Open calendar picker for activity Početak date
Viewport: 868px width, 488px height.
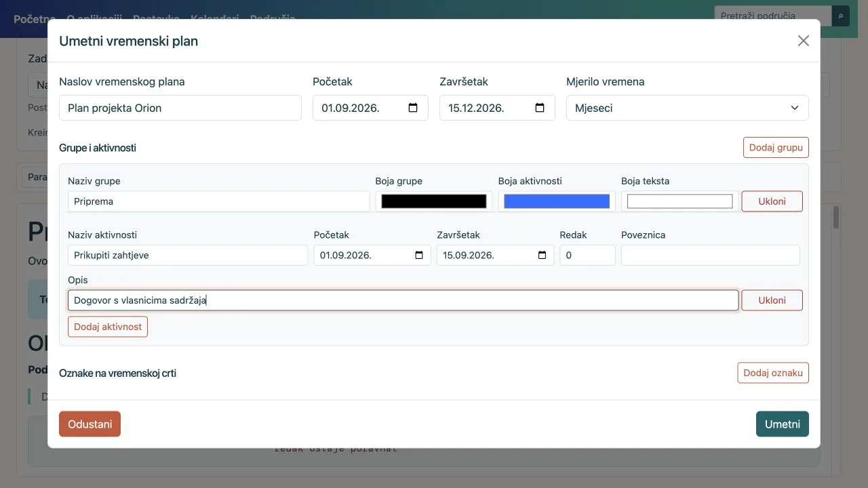coord(419,256)
